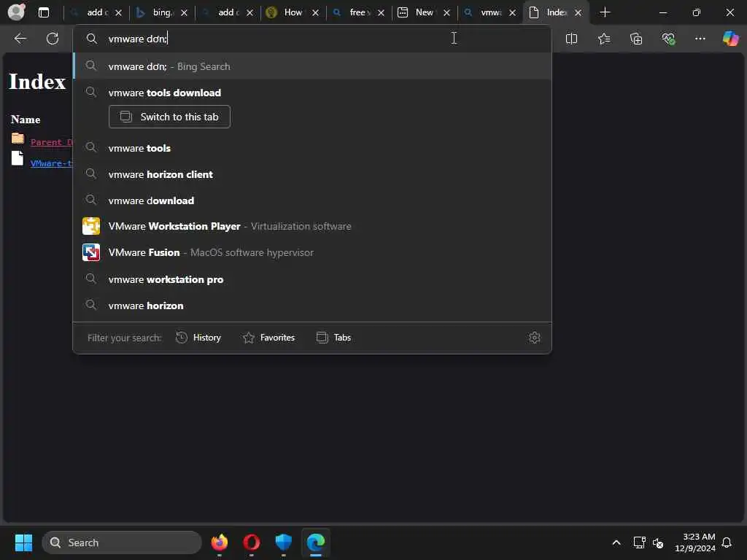Open search suggestion settings gear
This screenshot has width=747, height=560.
535,338
